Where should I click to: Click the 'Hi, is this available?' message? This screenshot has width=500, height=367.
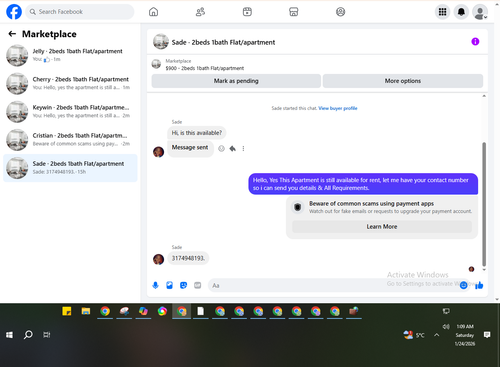click(197, 133)
